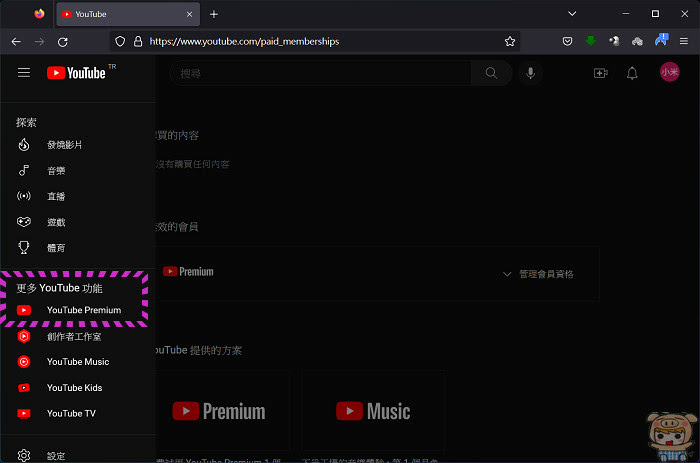This screenshot has width=700, height=463.
Task: Open YouTube Music sidebar link
Action: (x=78, y=362)
